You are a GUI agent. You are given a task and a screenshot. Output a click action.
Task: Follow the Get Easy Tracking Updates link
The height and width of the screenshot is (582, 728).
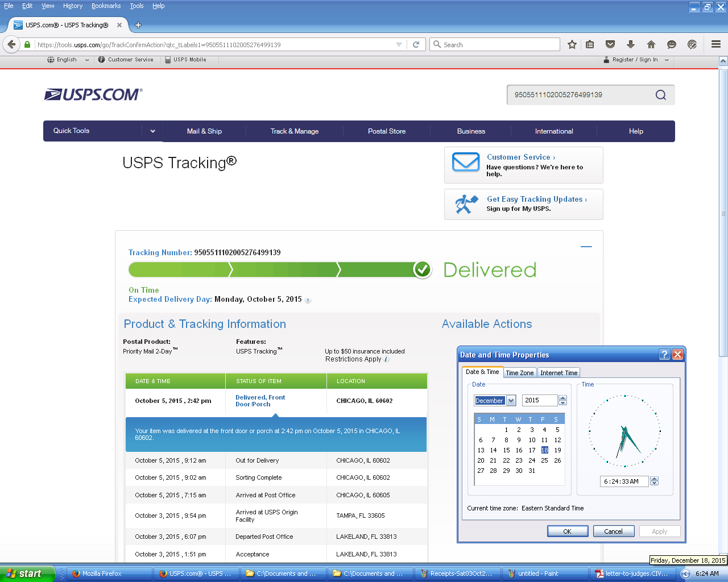click(x=536, y=199)
